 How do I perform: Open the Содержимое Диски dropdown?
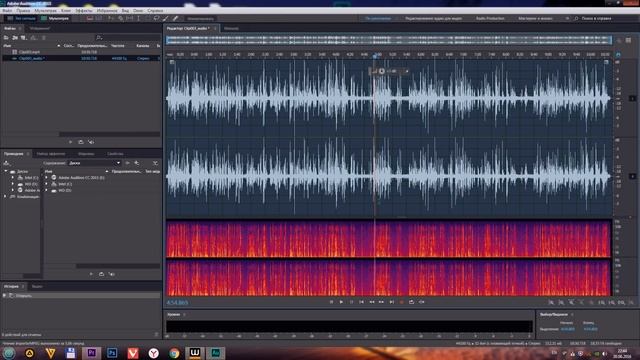94,163
